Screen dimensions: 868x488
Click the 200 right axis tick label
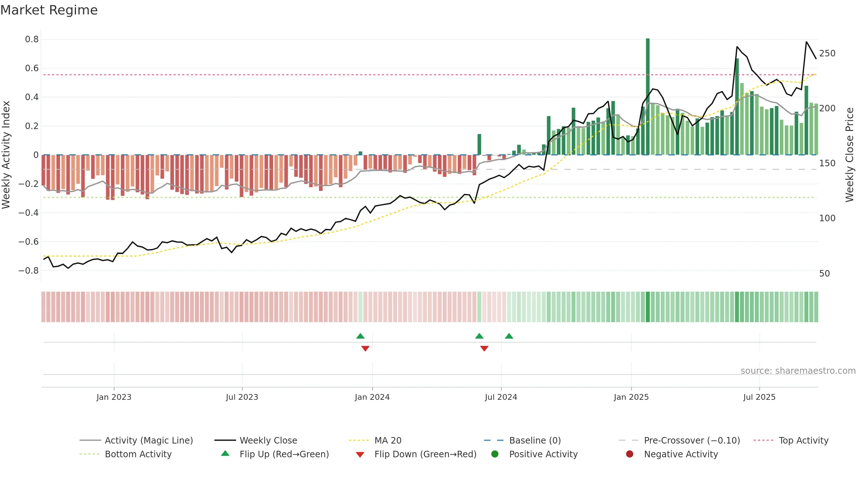(827, 108)
